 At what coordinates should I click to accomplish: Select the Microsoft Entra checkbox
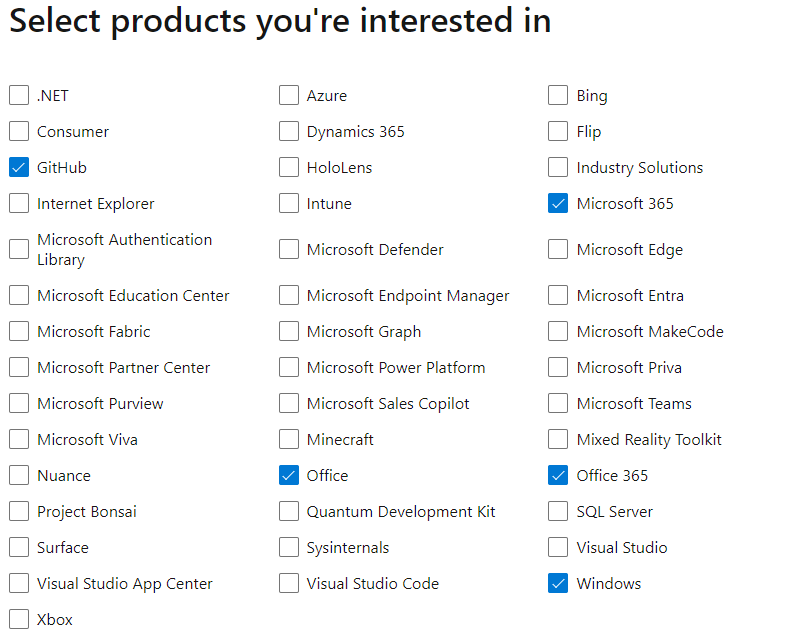(558, 295)
